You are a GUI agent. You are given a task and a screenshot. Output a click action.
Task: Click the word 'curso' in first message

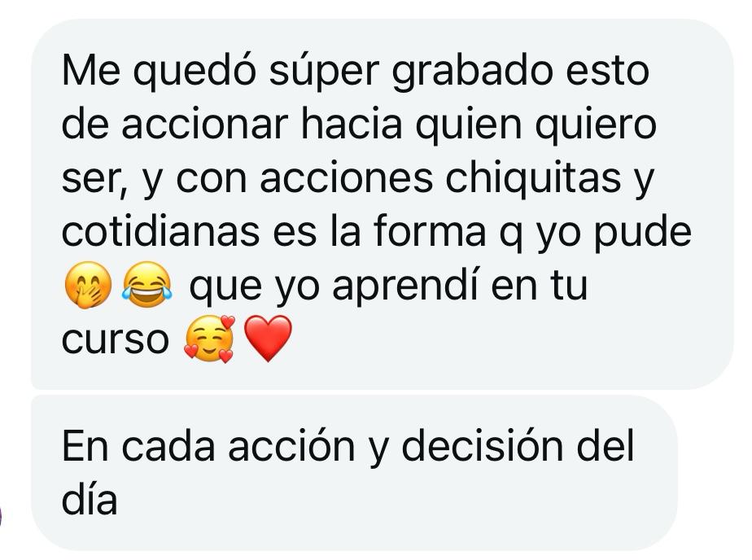click(115, 339)
